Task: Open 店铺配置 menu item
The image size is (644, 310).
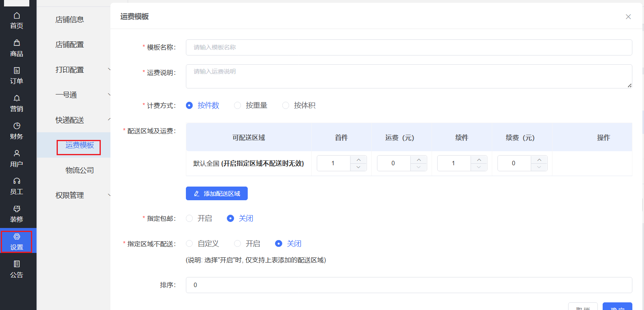Action: (x=69, y=45)
